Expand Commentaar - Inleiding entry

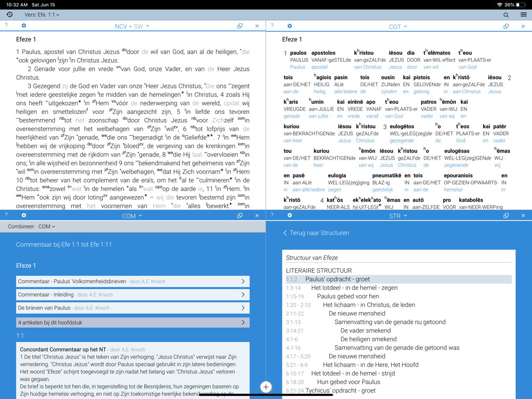coord(132,294)
